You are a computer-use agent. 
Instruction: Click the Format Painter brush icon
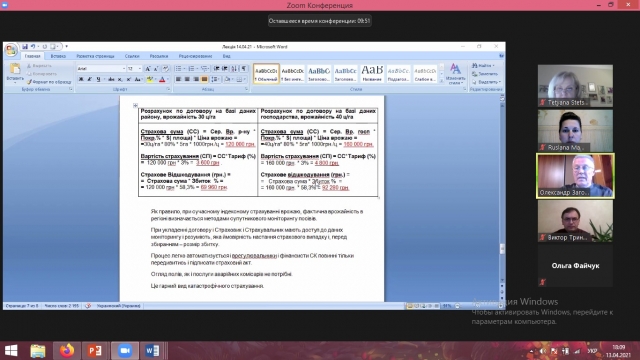coord(29,82)
